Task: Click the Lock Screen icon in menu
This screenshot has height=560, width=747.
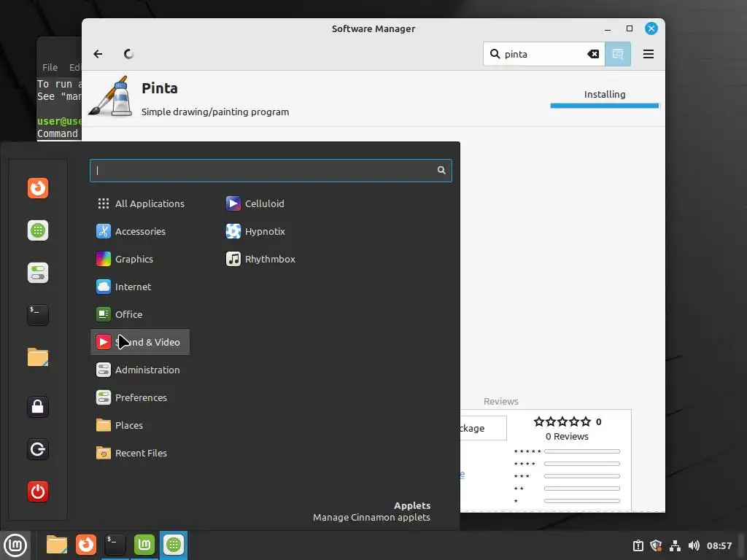Action: pyautogui.click(x=38, y=407)
